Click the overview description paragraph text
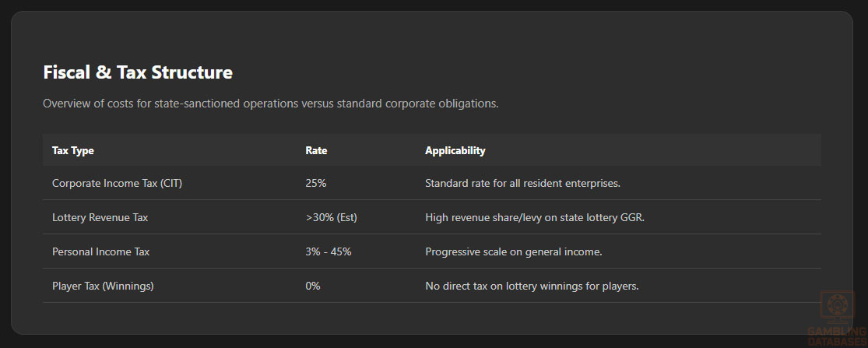Screen dimensions: 868x348 click(x=270, y=104)
